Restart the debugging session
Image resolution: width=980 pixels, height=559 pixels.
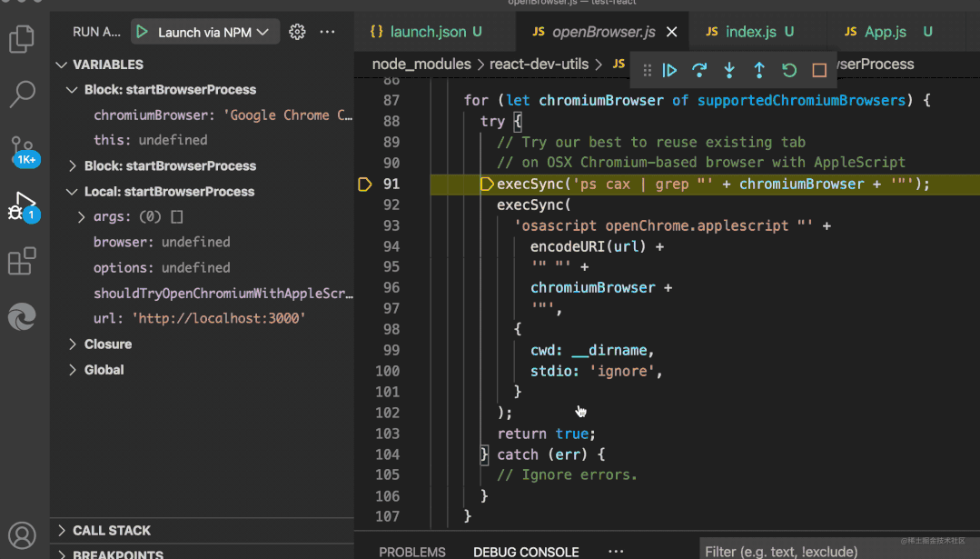point(789,70)
